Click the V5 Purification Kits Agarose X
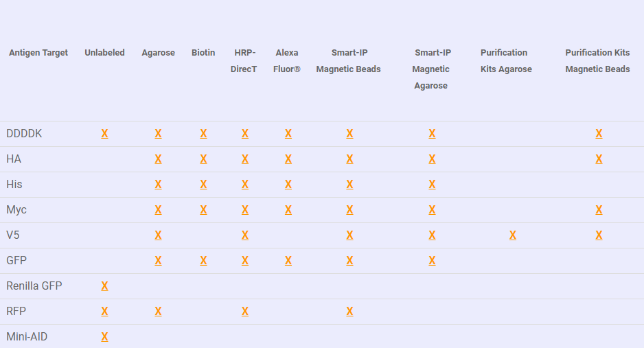Image resolution: width=644 pixels, height=348 pixels. 513,235
